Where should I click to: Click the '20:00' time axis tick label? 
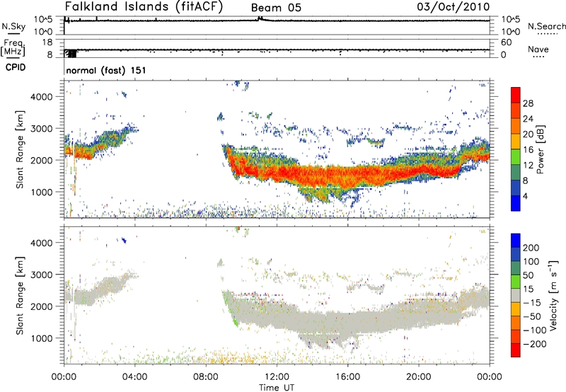tap(418, 376)
